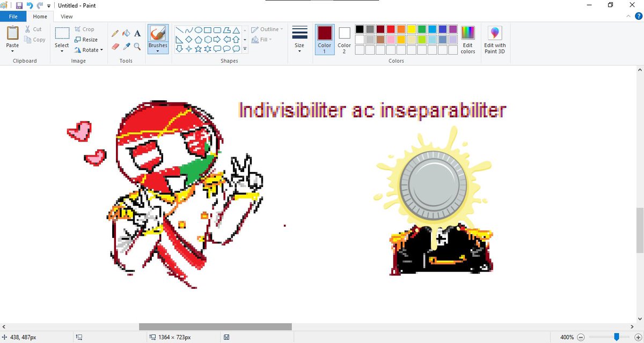This screenshot has width=644, height=343.
Task: Switch to the Home tab
Action: click(x=40, y=17)
